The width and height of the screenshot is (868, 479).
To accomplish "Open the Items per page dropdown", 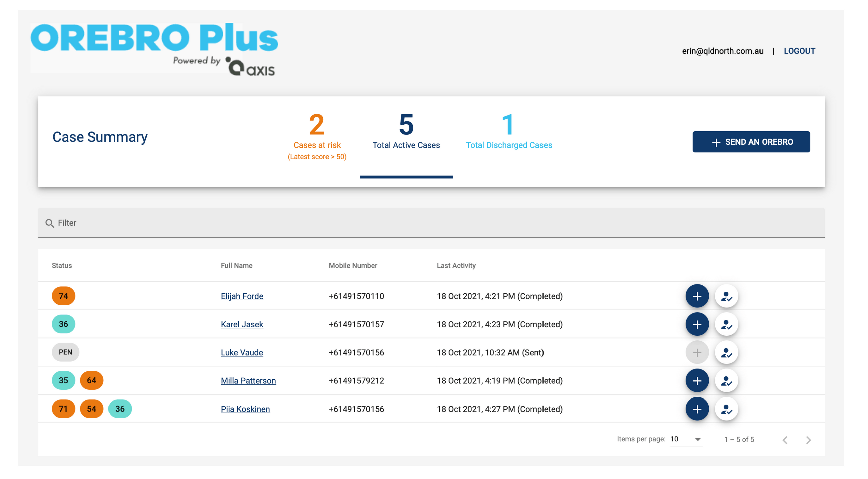I will (686, 439).
